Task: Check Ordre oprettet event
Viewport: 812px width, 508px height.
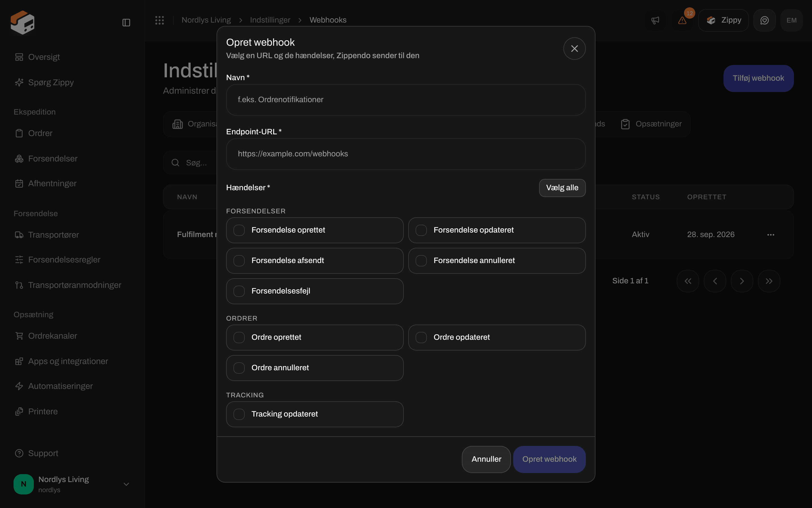Action: [x=315, y=337]
